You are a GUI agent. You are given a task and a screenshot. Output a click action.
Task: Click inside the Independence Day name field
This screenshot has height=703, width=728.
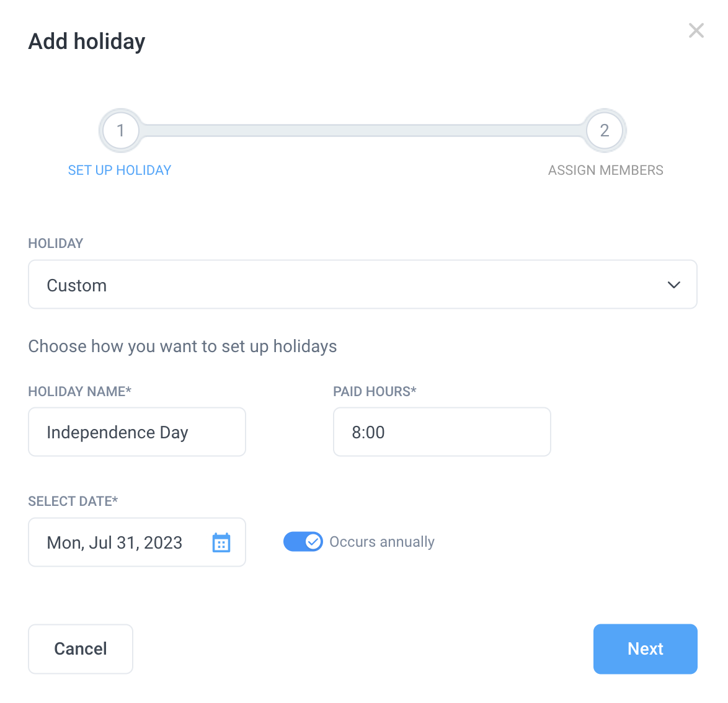(x=136, y=432)
